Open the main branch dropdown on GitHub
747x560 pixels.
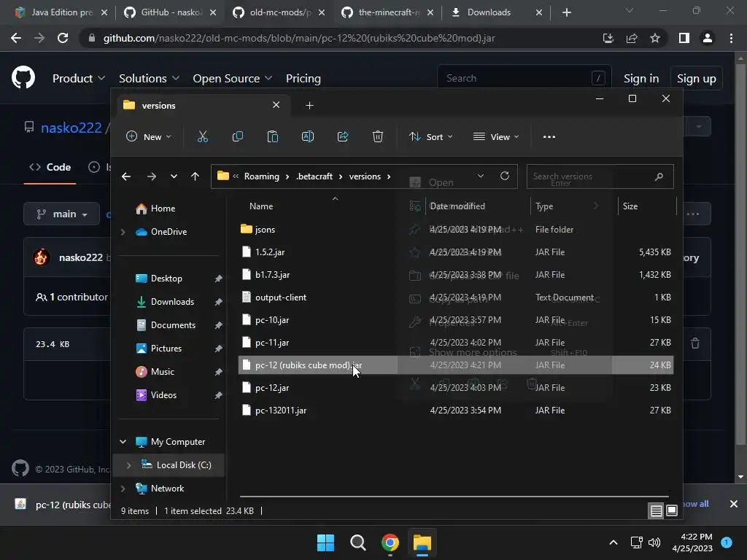tap(62, 214)
